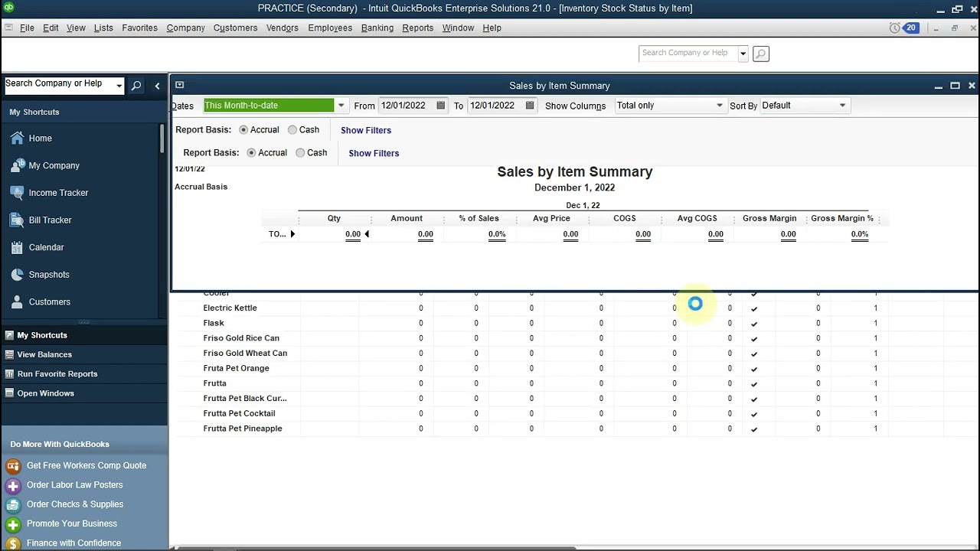Open Calendar shortcut
980x551 pixels.
click(46, 247)
